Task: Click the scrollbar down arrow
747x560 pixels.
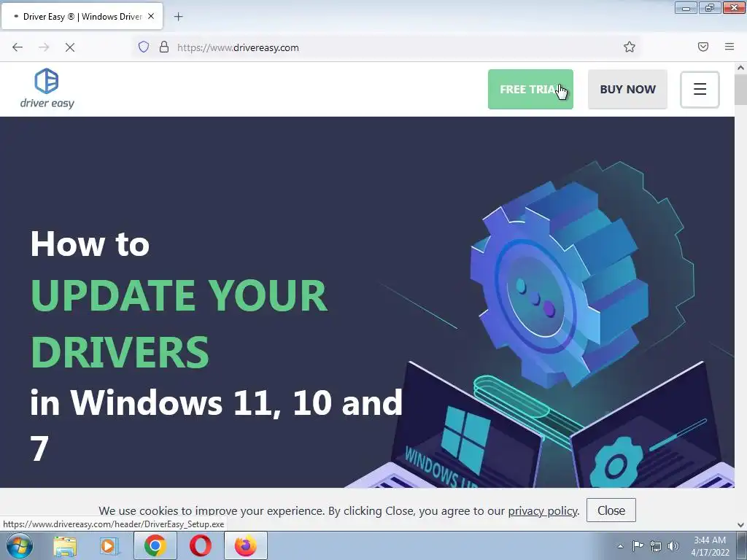Action: pyautogui.click(x=740, y=525)
